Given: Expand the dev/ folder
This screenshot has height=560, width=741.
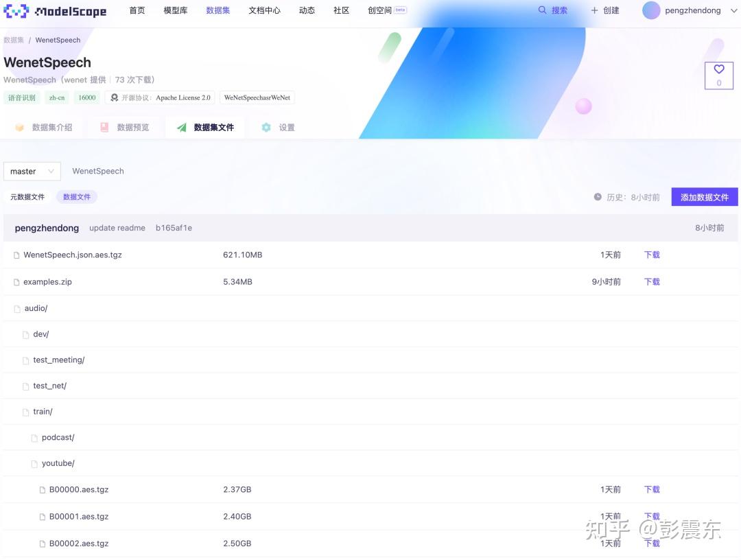Looking at the screenshot, I should click(x=40, y=334).
